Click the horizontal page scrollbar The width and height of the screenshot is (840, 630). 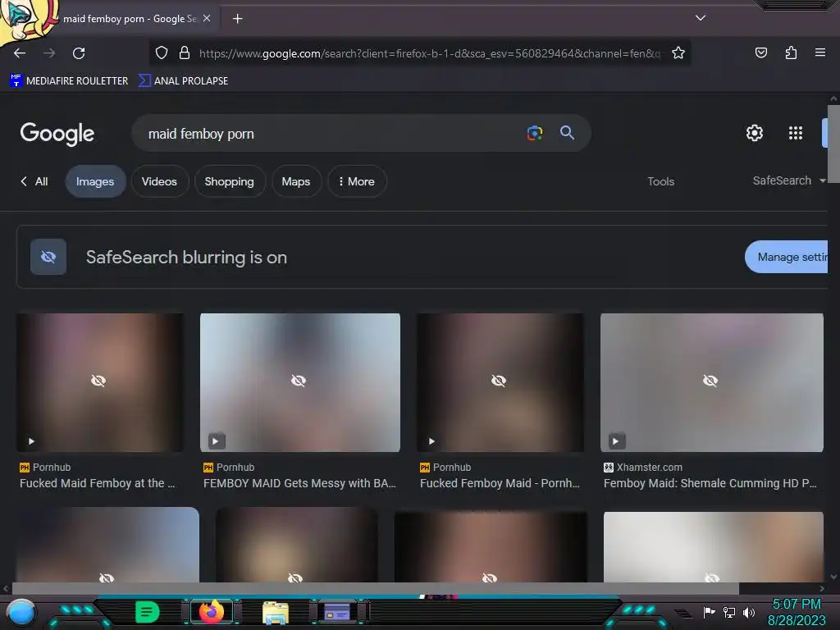click(x=375, y=589)
